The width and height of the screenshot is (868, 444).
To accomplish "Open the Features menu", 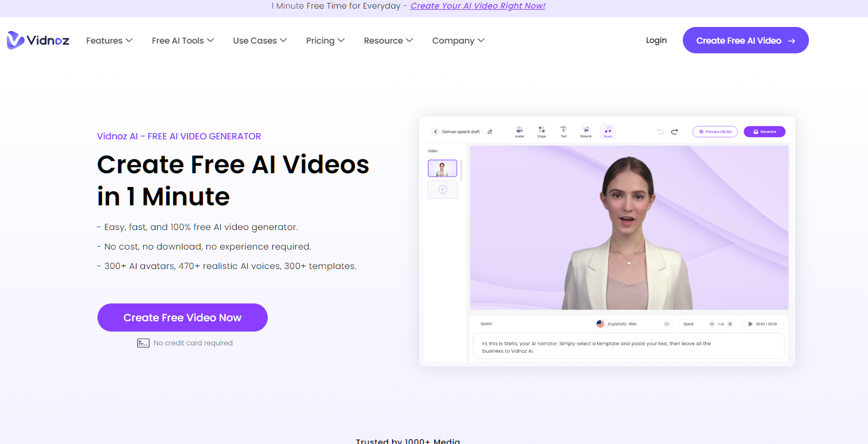I will (109, 41).
